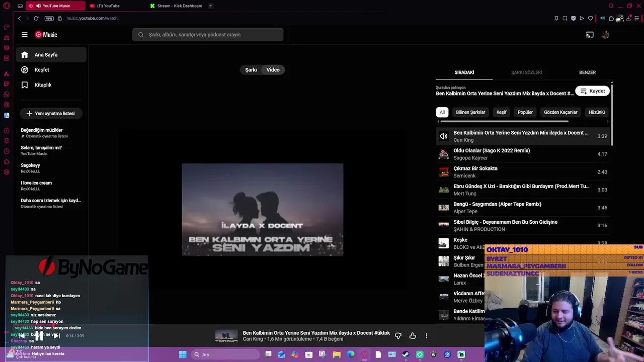This screenshot has height=362, width=644.
Task: Go to Ana Sayfa in sidebar
Action: [x=51, y=55]
